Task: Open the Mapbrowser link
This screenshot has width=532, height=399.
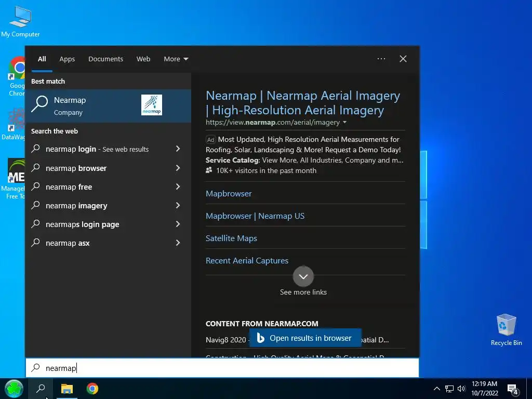Action: [x=229, y=193]
